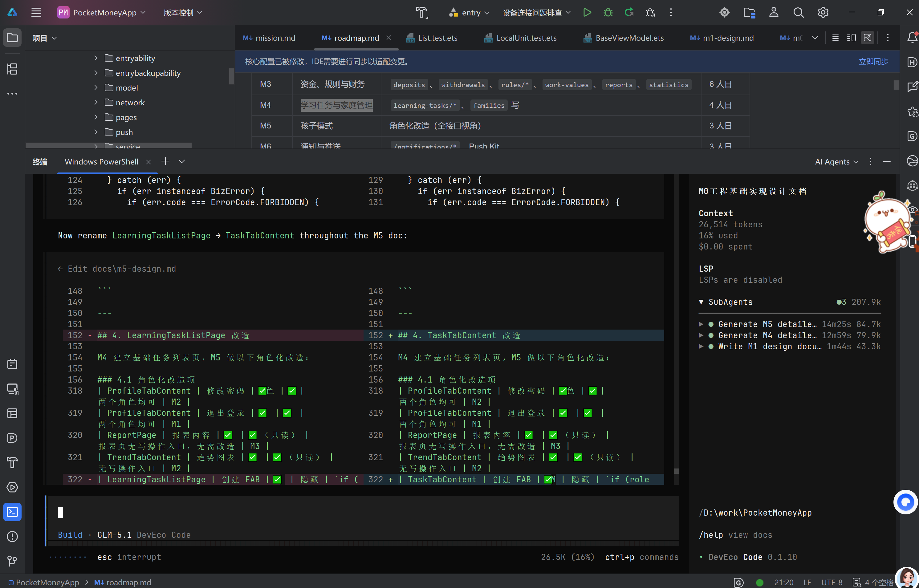Open the folder icon with blue badge

tap(749, 13)
